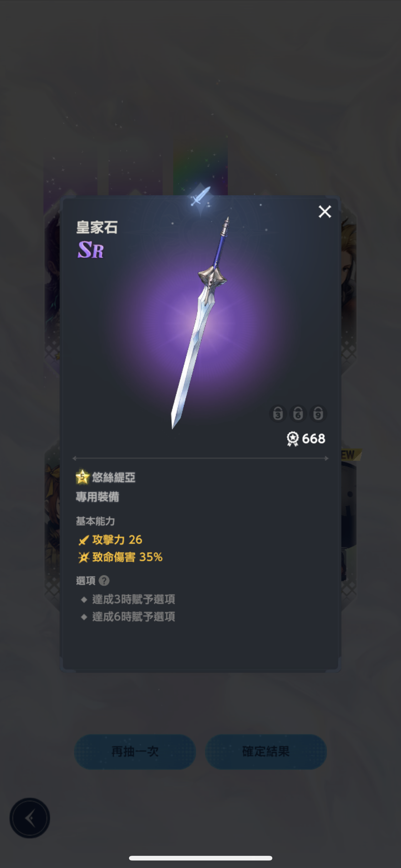Tap the 皇家石 weapon name title
This screenshot has width=401, height=868.
(x=97, y=227)
